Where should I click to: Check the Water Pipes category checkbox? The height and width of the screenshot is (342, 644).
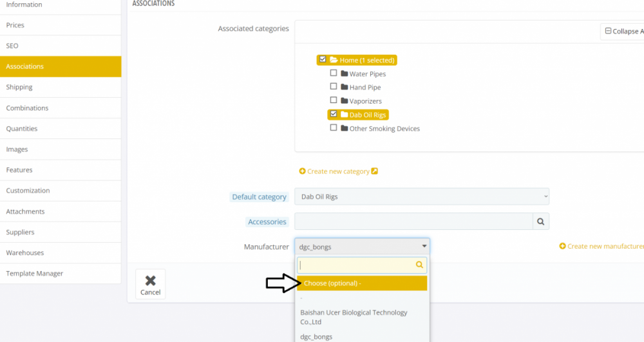[x=334, y=73]
